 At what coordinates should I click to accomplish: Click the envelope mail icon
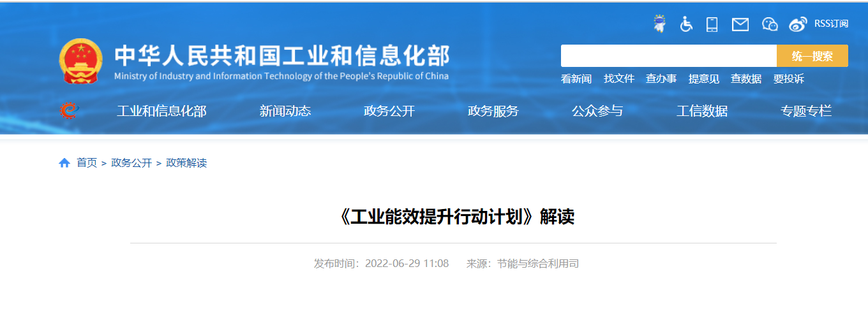740,24
